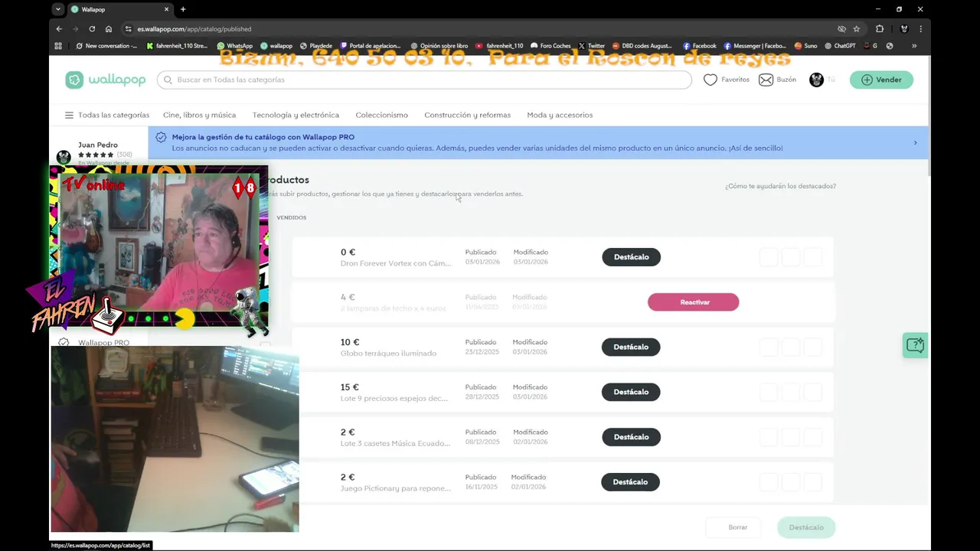Expand the bookmarks overflow double chevron
Image resolution: width=980 pixels, height=551 pixels.
[913, 46]
